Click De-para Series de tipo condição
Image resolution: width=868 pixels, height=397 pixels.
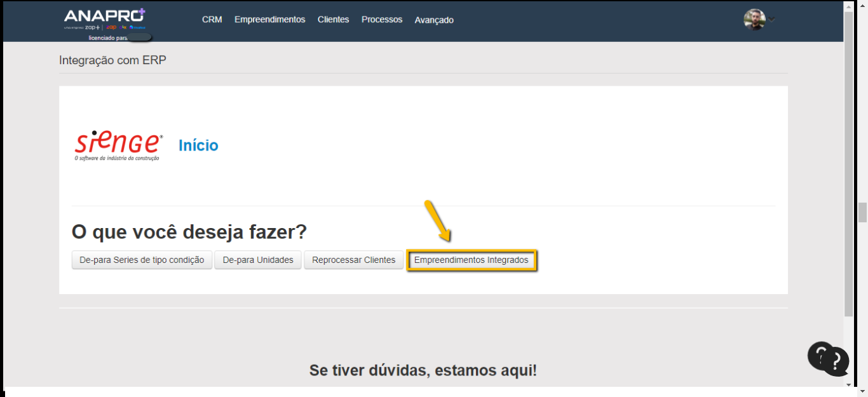pos(142,260)
